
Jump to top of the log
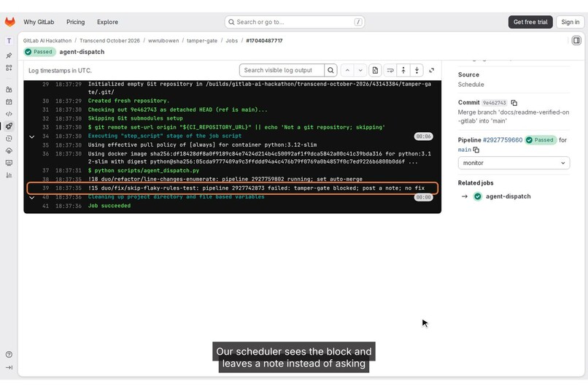[403, 70]
